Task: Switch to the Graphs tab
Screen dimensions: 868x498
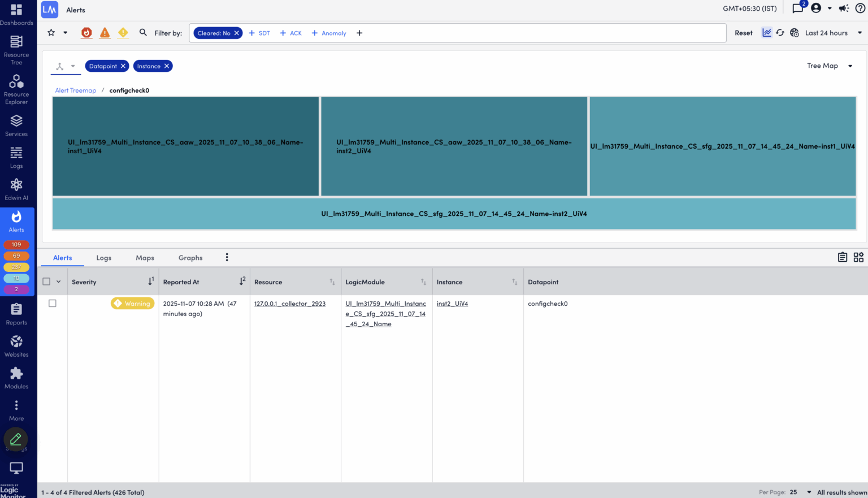Action: 190,258
